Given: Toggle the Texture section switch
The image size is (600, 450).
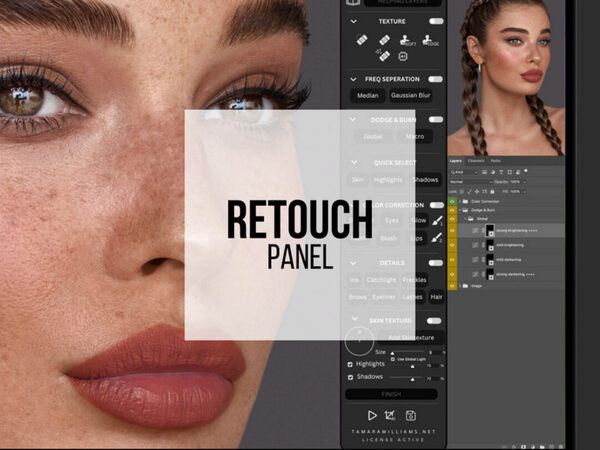Looking at the screenshot, I should [436, 21].
